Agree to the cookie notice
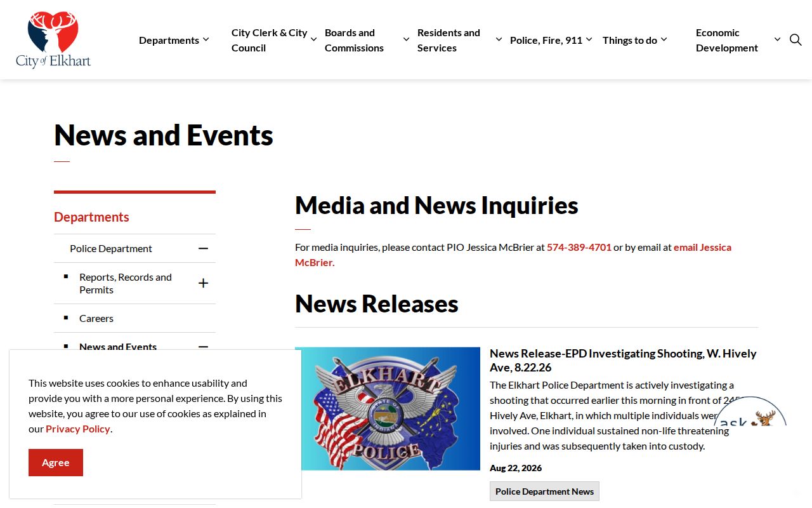This screenshot has width=812, height=508. pyautogui.click(x=56, y=462)
